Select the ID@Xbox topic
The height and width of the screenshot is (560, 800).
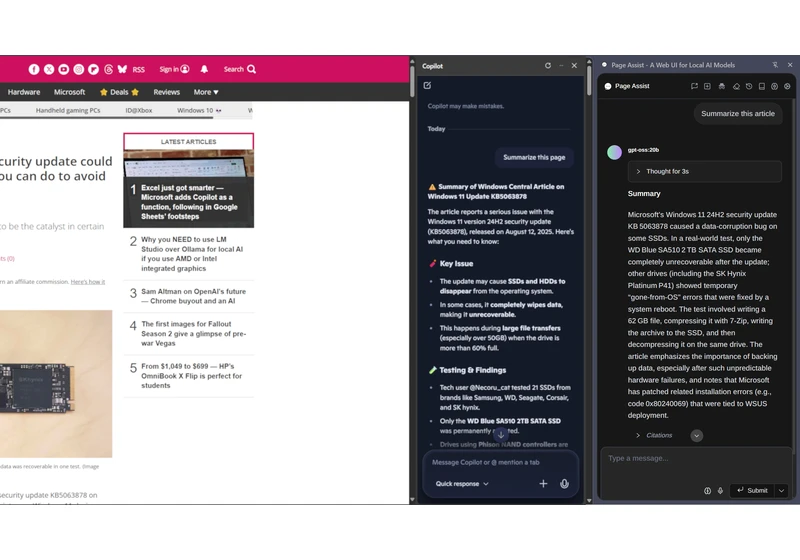[x=139, y=110]
